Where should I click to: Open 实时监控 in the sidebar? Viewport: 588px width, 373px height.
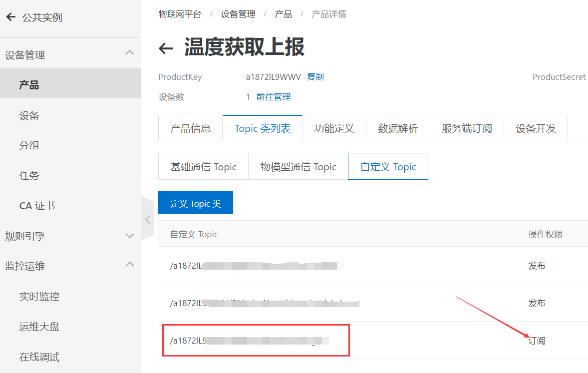pyautogui.click(x=33, y=296)
